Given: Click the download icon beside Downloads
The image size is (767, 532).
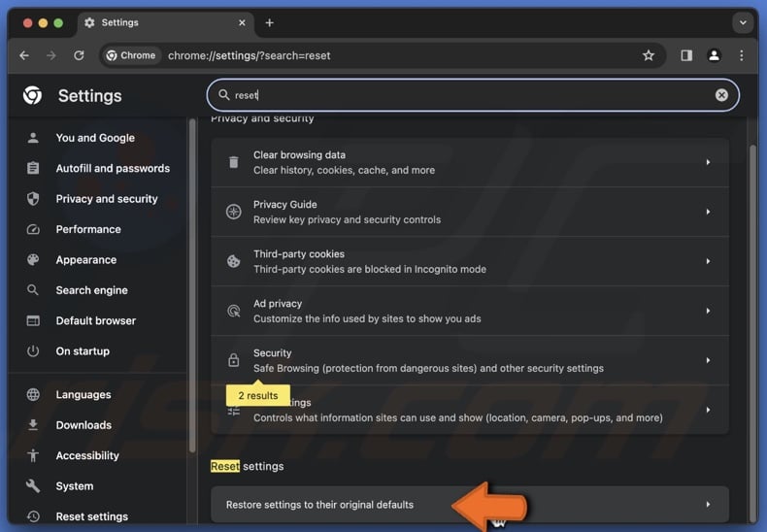Looking at the screenshot, I should (x=33, y=425).
